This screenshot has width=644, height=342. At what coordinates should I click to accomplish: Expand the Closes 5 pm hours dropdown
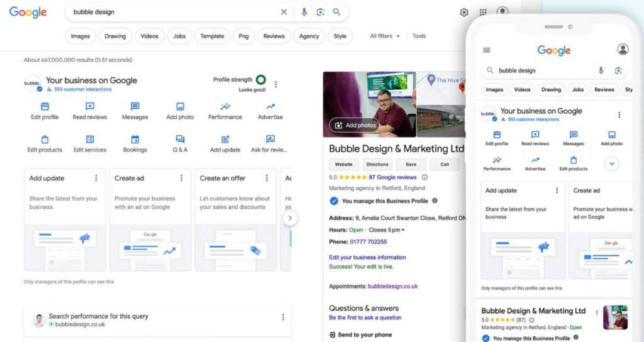[x=403, y=230]
